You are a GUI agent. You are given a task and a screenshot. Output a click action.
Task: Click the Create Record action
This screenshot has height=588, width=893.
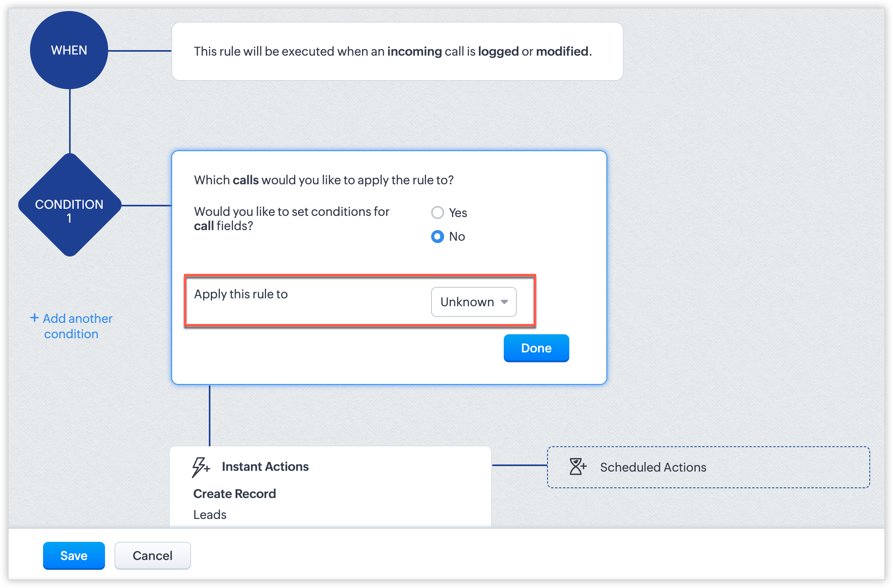235,494
